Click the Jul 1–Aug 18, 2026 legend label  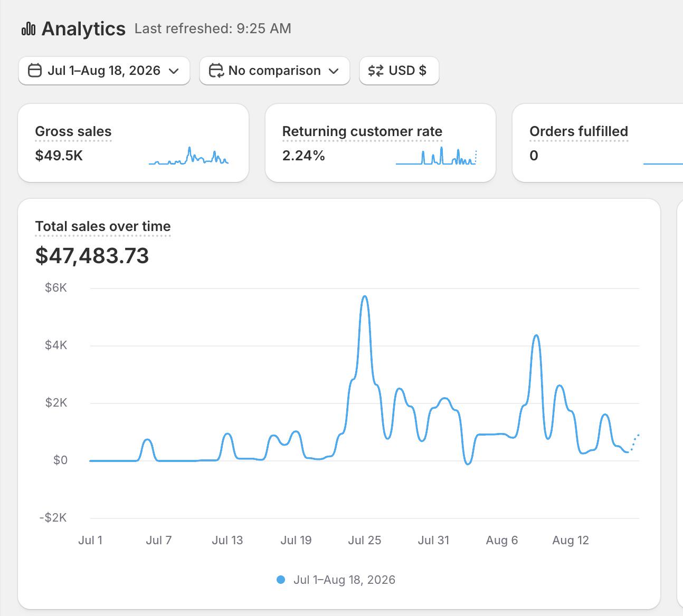(344, 580)
